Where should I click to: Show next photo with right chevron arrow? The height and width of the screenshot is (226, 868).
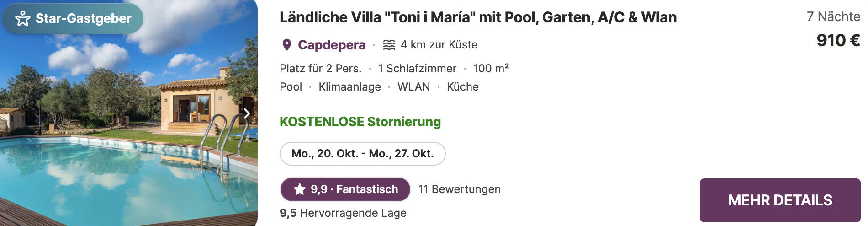247,113
